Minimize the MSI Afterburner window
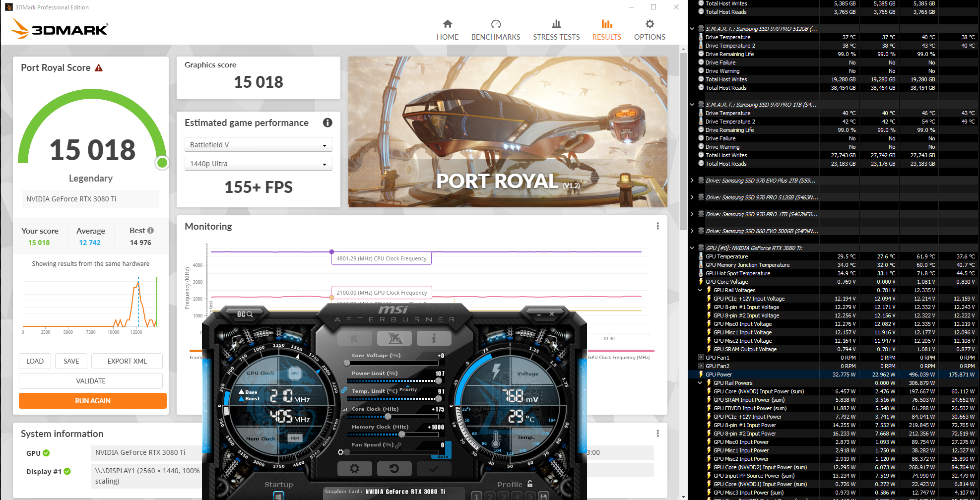Viewport: 980px width, 500px height. [x=539, y=314]
